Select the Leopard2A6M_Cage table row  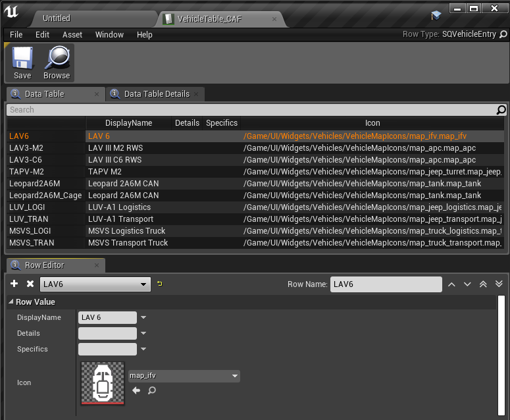tap(45, 196)
